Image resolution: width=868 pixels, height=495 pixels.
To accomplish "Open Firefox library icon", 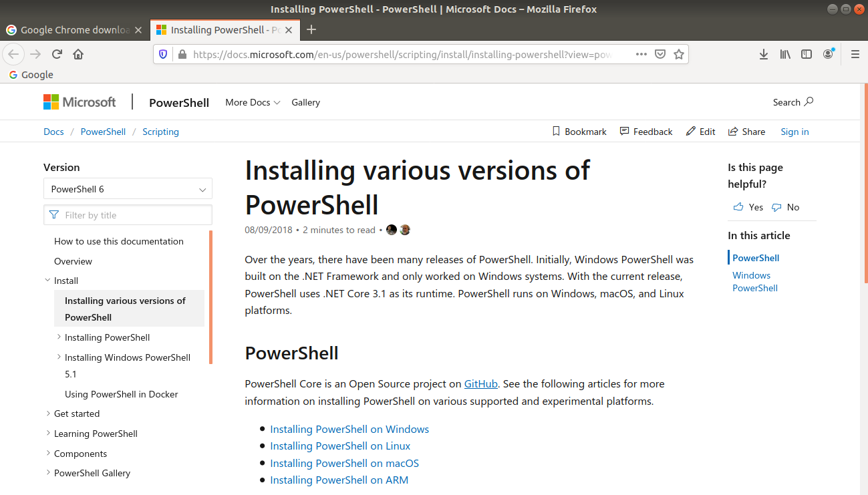I will click(x=785, y=54).
